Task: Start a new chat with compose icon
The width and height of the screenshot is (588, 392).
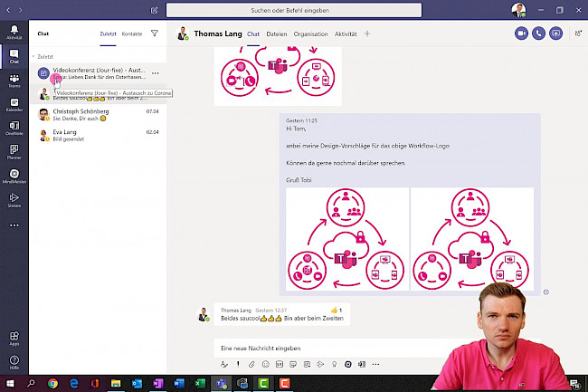Action: pyautogui.click(x=154, y=11)
